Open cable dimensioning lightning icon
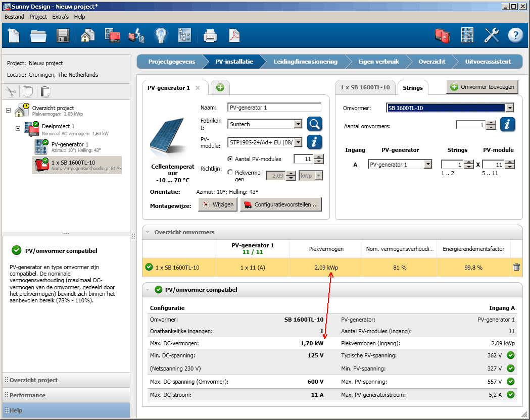530x420 pixels. [x=136, y=35]
